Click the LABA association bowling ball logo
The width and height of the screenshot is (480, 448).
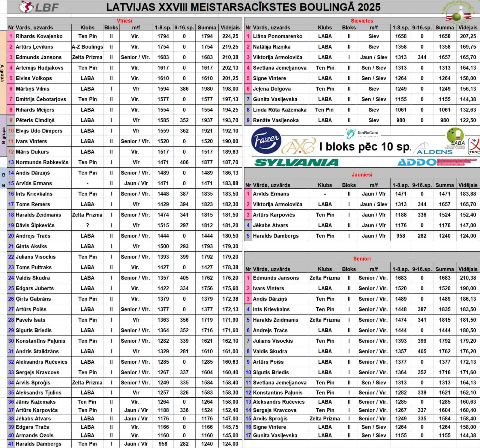[455, 138]
